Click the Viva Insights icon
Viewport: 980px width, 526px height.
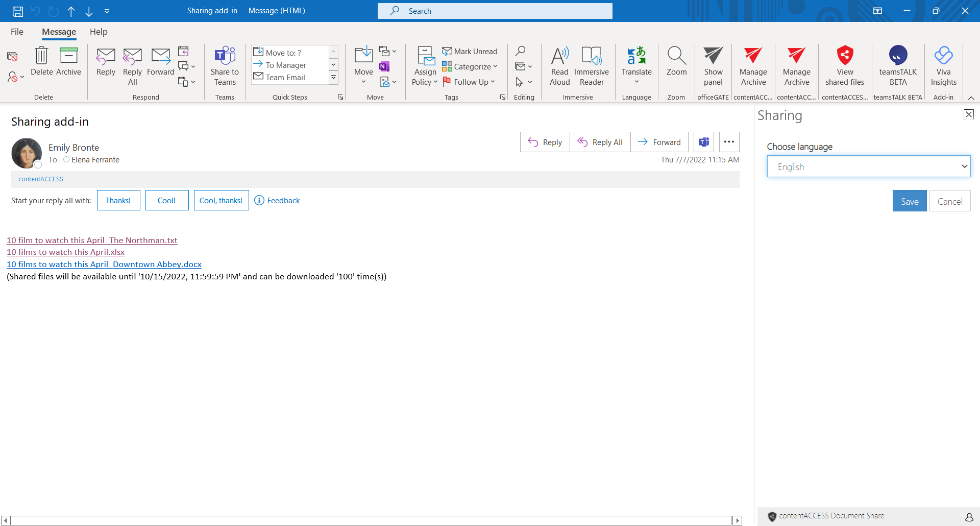pos(943,56)
